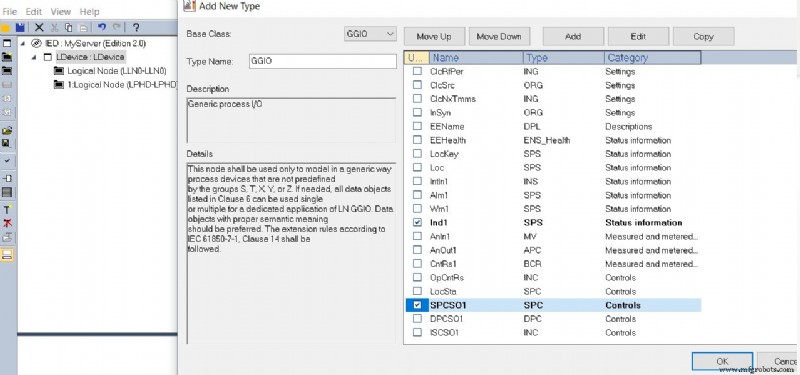The width and height of the screenshot is (800, 375).
Task: Click the blue Undo arrow icon
Action: 102,28
